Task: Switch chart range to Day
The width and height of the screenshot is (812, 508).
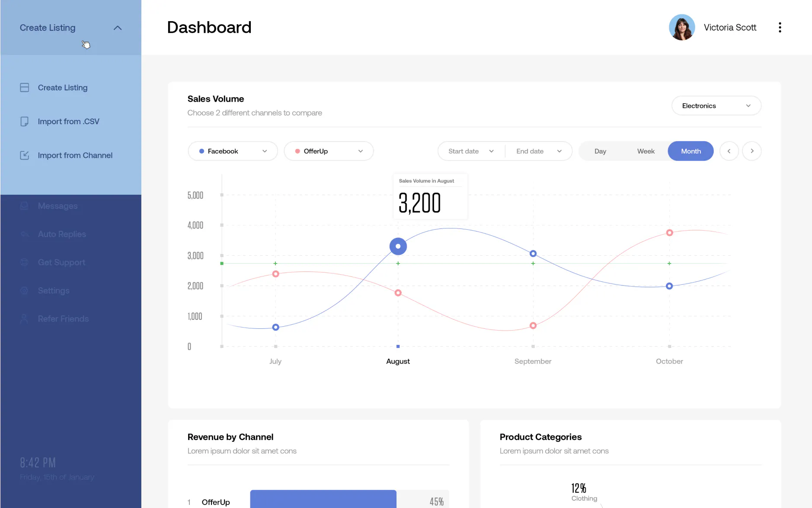Action: click(600, 151)
